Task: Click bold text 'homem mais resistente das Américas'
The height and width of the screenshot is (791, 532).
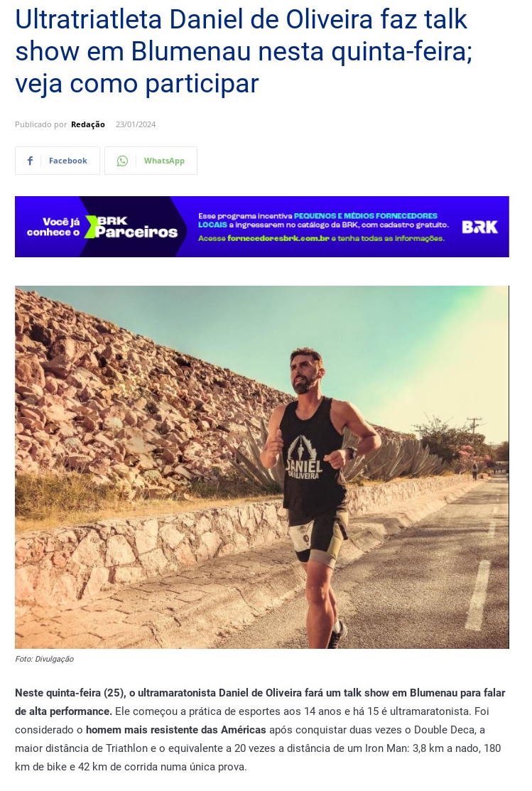Action: pyautogui.click(x=176, y=730)
